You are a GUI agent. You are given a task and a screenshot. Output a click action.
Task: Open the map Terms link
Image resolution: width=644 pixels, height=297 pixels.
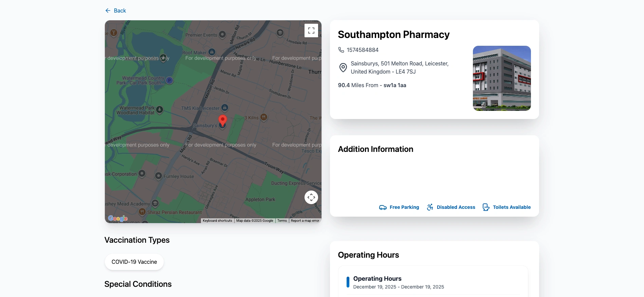click(282, 221)
